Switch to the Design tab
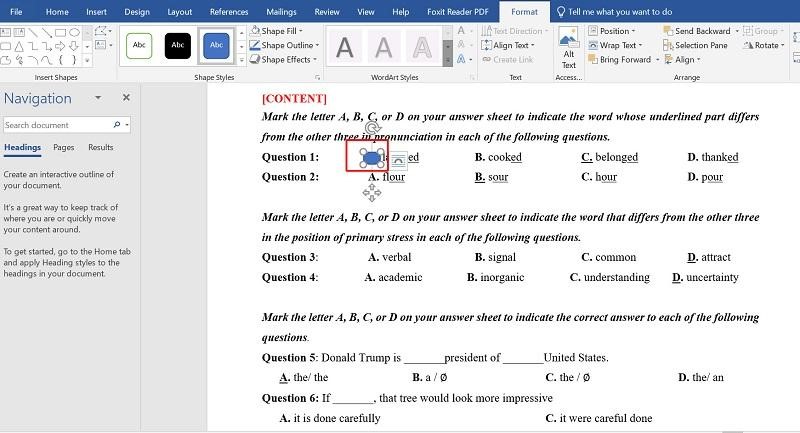The image size is (800, 433). pyautogui.click(x=137, y=11)
